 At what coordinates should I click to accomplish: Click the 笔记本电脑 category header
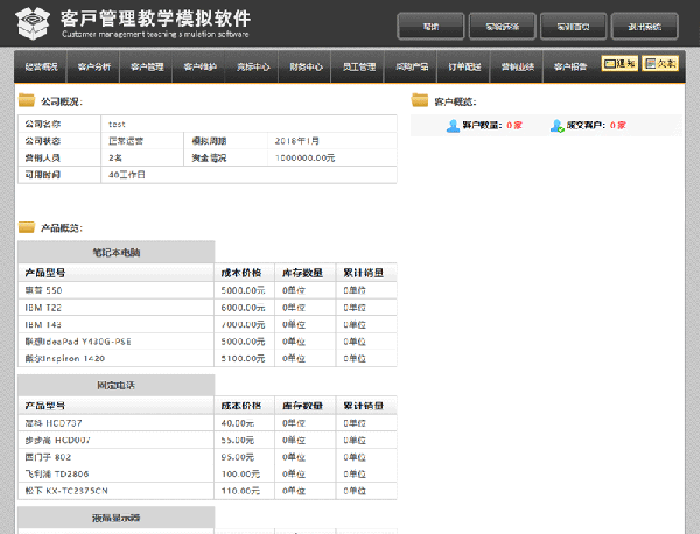click(x=116, y=252)
